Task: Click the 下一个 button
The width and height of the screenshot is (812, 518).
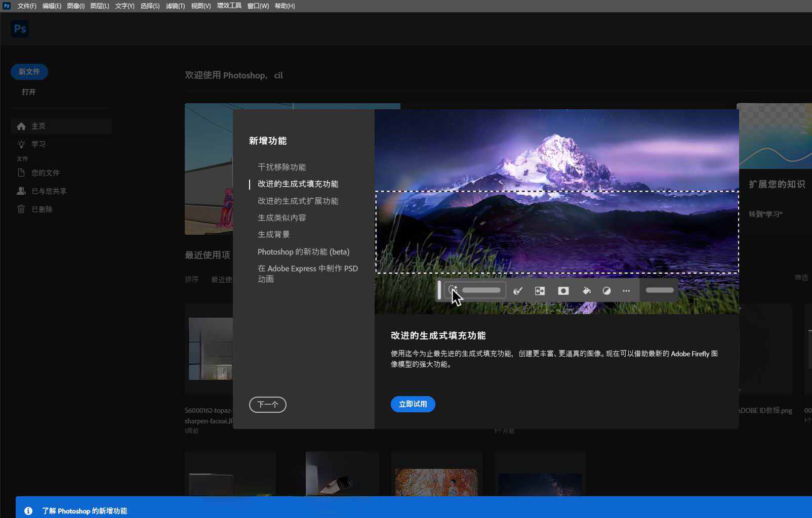Action: point(268,405)
